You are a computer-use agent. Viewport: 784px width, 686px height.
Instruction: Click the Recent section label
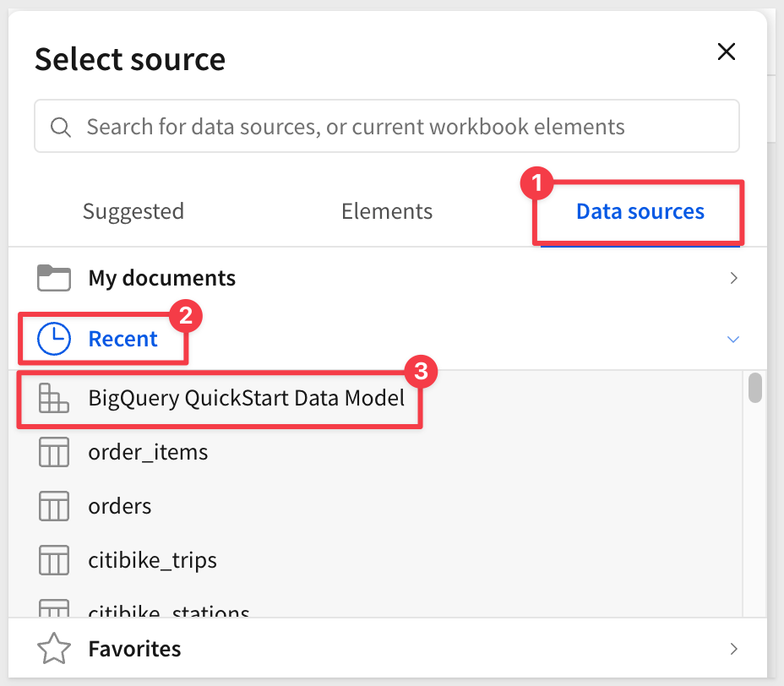(x=122, y=339)
